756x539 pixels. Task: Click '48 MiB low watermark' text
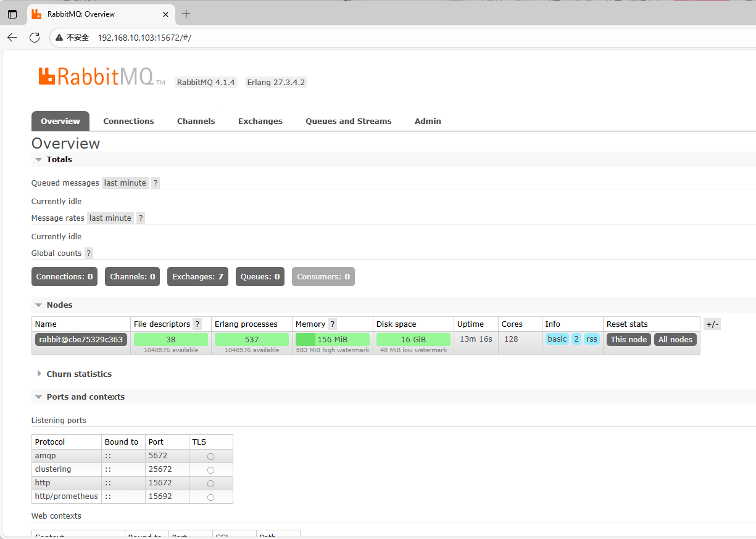(413, 350)
